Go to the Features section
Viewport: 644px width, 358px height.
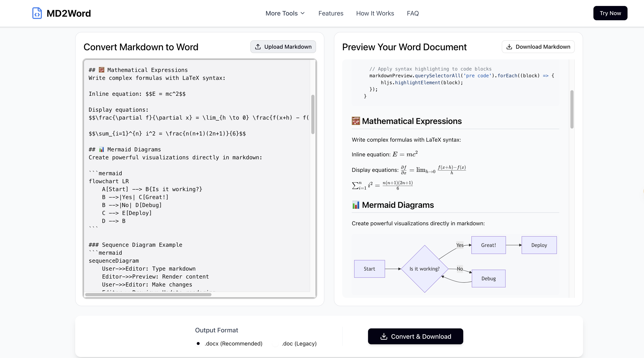(331, 13)
